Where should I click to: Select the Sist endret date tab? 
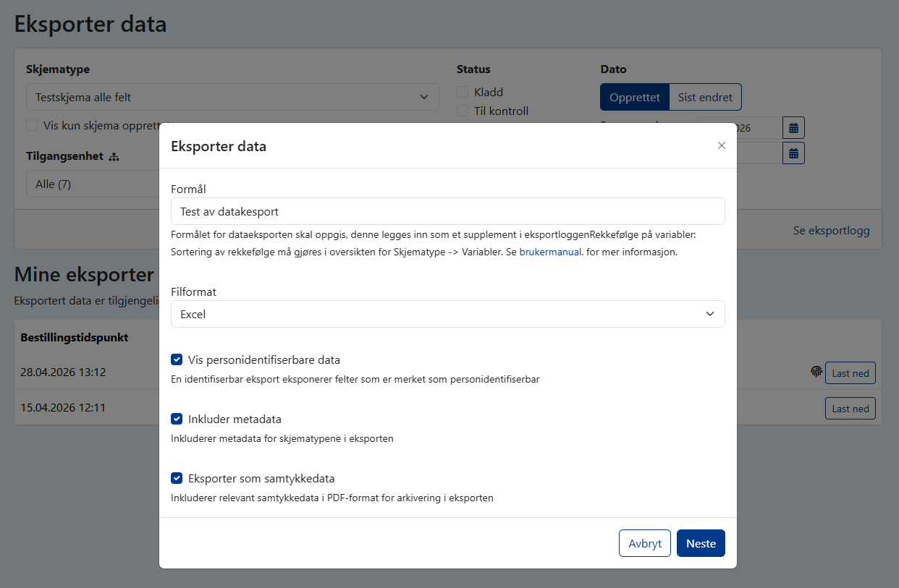coord(705,97)
